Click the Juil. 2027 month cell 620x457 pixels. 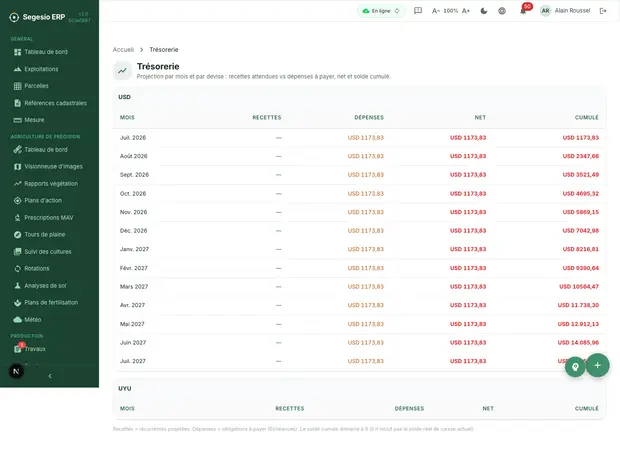133,361
